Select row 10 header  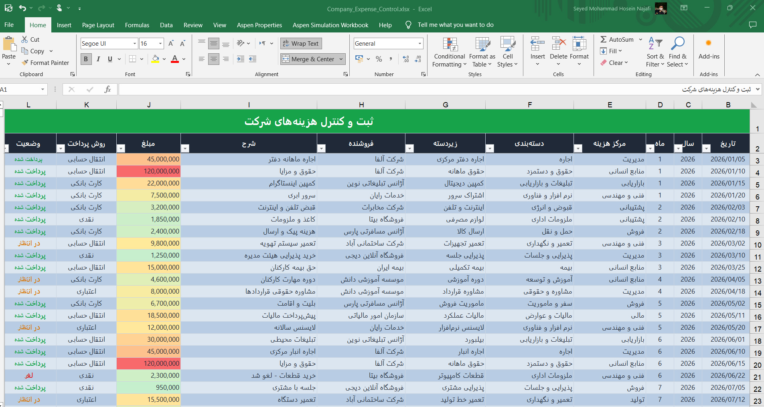pos(757,245)
